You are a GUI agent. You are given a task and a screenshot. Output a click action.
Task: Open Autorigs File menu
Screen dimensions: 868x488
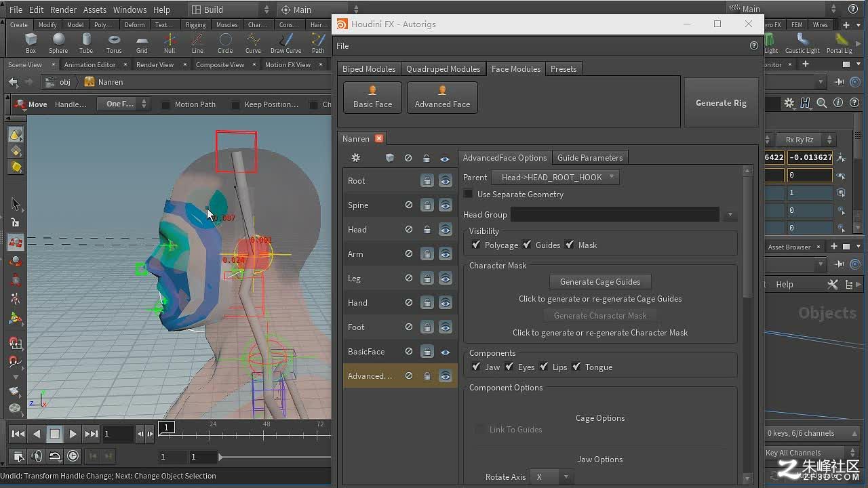tap(343, 46)
